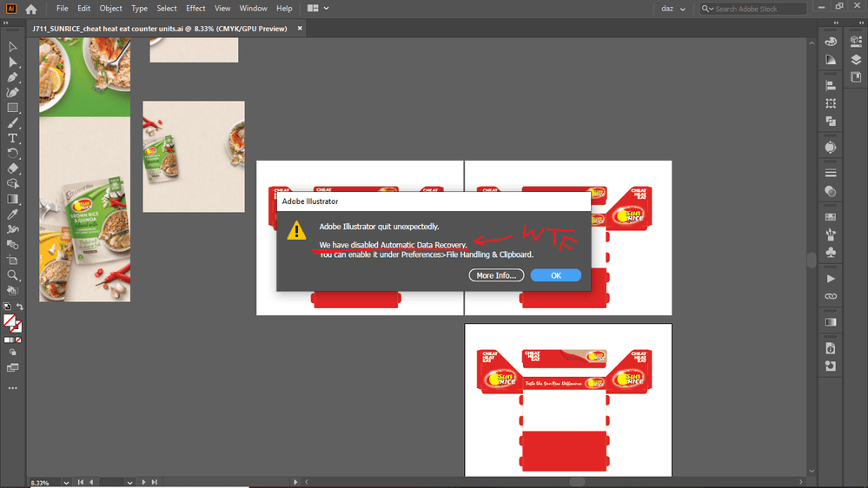868x488 pixels.
Task: Activate the Stroke swatch
Action: pyautogui.click(x=17, y=327)
